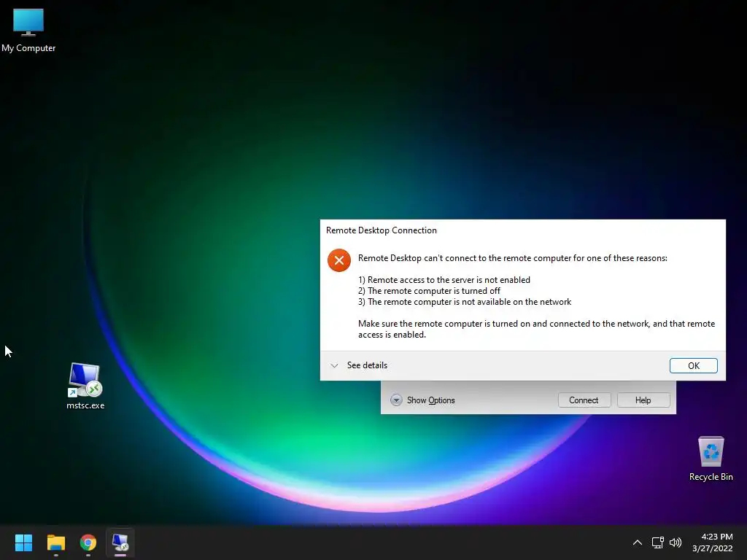747x560 pixels.
Task: Click text 'The remote computer is turned off'
Action: [434, 291]
